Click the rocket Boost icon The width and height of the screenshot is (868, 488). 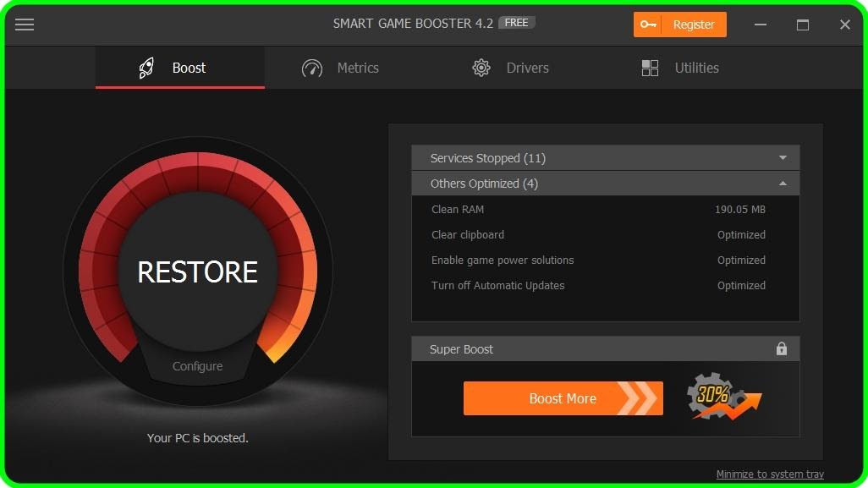[146, 68]
